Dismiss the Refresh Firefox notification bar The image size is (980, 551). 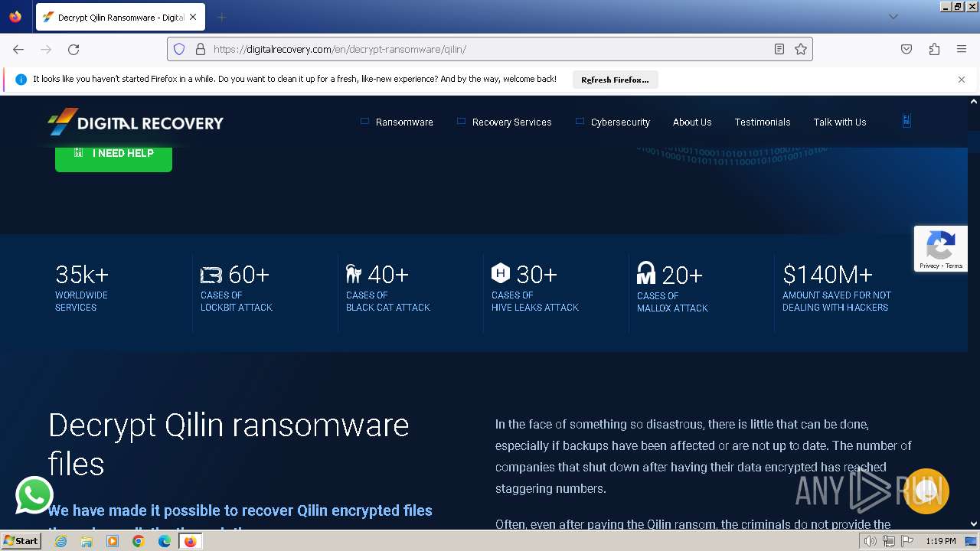[x=962, y=80]
